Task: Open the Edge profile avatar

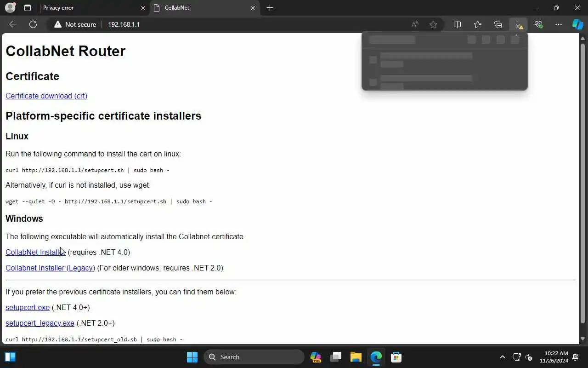Action: (x=10, y=8)
